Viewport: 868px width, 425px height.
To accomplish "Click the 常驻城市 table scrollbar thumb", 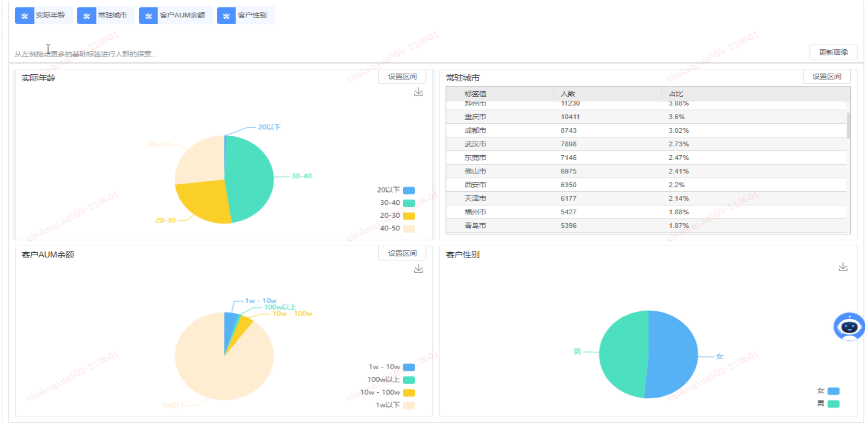I will point(848,125).
